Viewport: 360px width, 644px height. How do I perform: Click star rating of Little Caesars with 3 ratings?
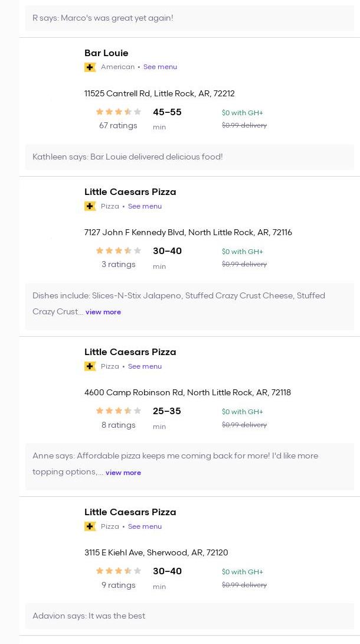point(119,251)
